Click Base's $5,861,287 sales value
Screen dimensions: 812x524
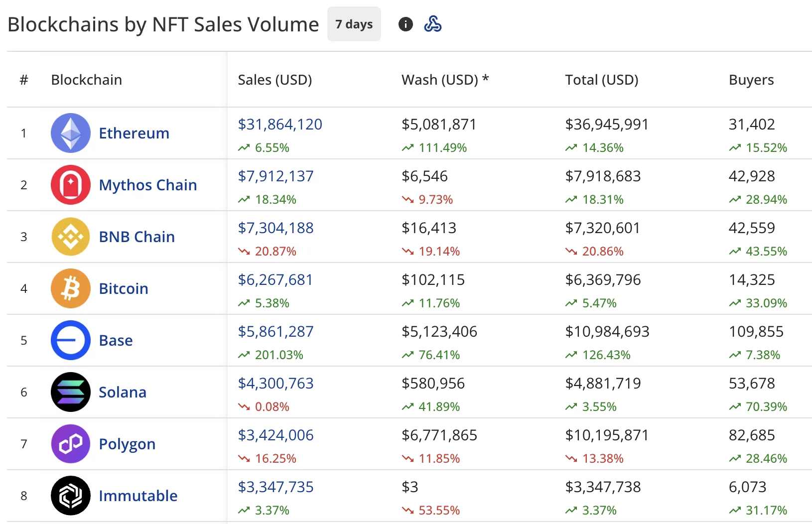[275, 331]
